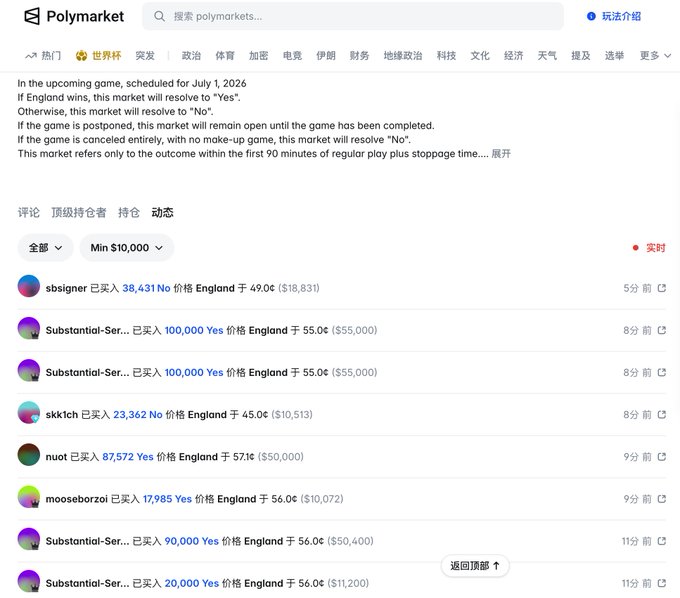Click the '23,362 No' trade amount
This screenshot has width=680, height=598.
[138, 415]
